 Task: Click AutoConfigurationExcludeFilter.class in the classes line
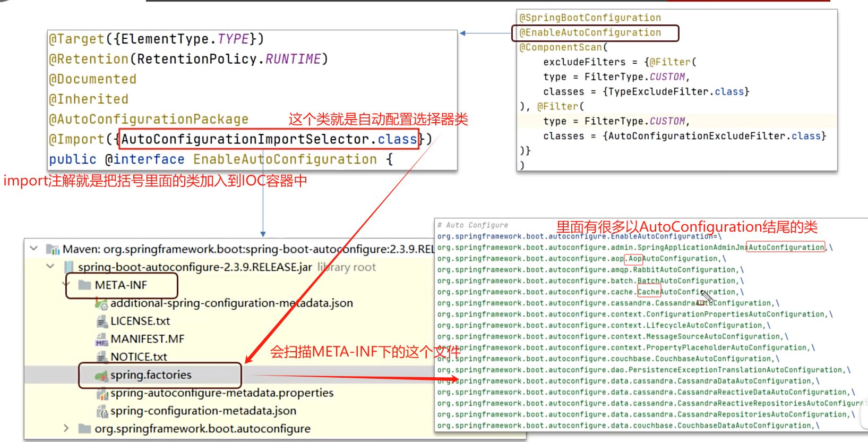click(715, 136)
